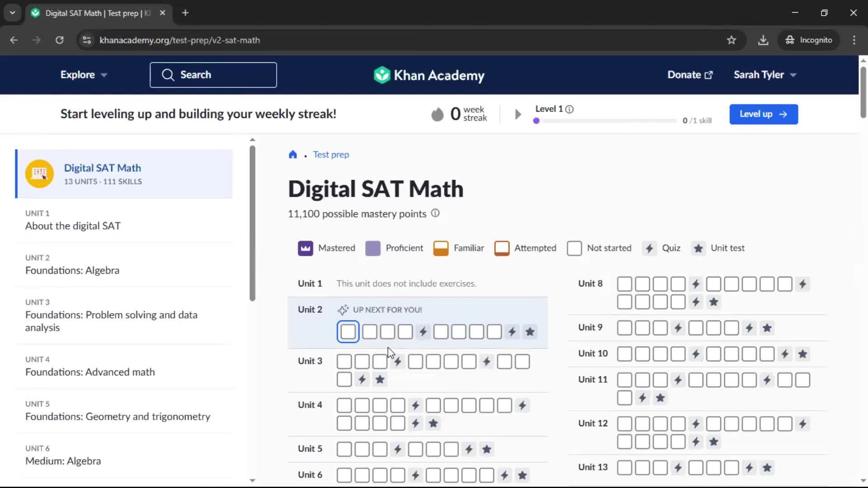Click the Search input field
The image size is (868, 488).
pyautogui.click(x=213, y=75)
